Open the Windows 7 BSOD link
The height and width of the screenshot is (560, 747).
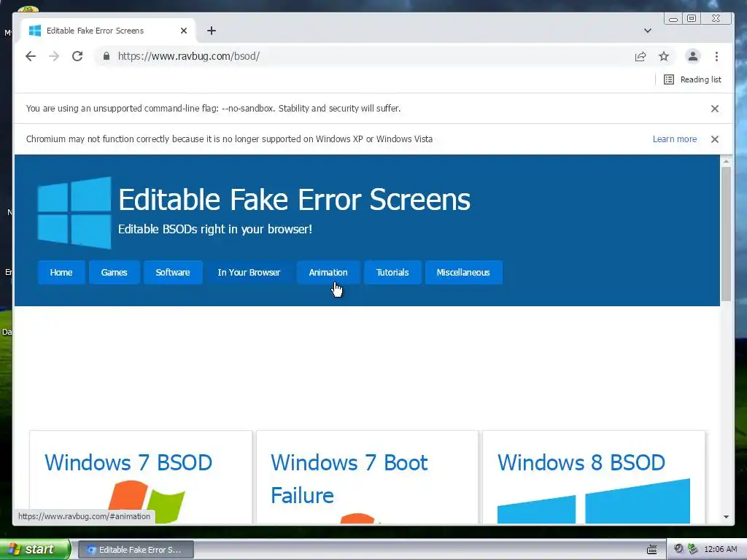[x=128, y=463]
